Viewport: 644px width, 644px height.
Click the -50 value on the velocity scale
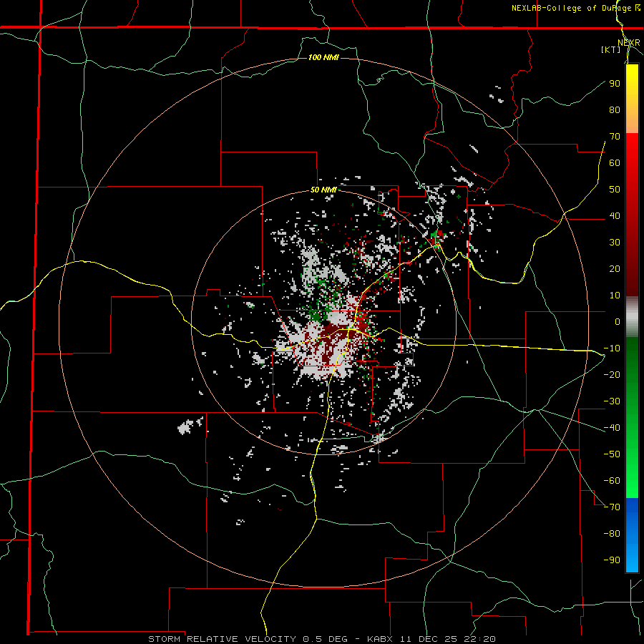click(612, 454)
